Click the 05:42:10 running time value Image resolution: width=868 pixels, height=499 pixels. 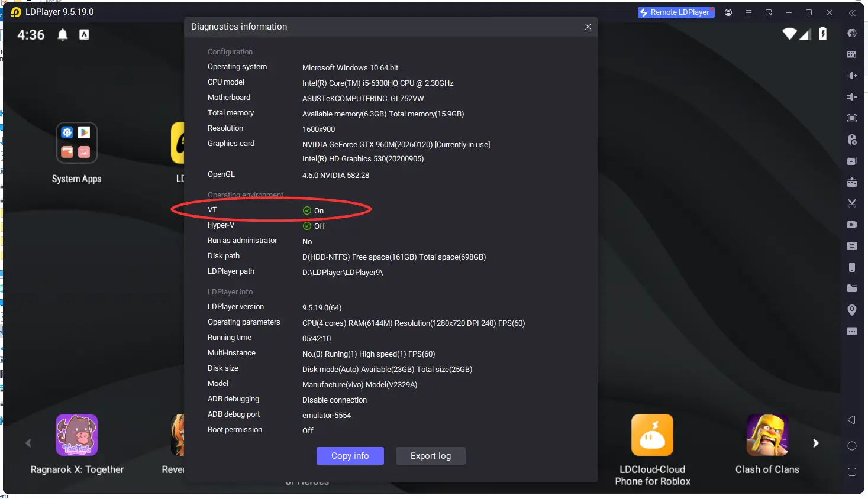pyautogui.click(x=317, y=339)
